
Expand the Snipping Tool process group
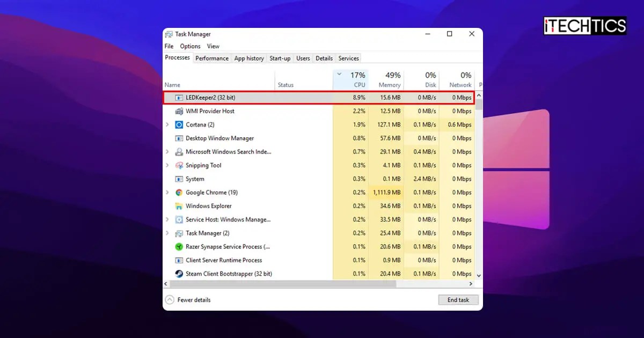pos(167,165)
